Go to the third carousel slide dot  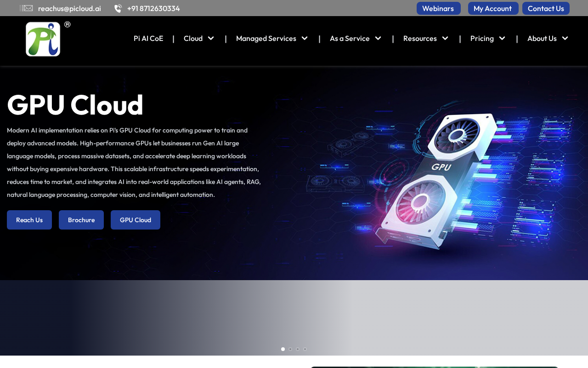click(x=298, y=349)
